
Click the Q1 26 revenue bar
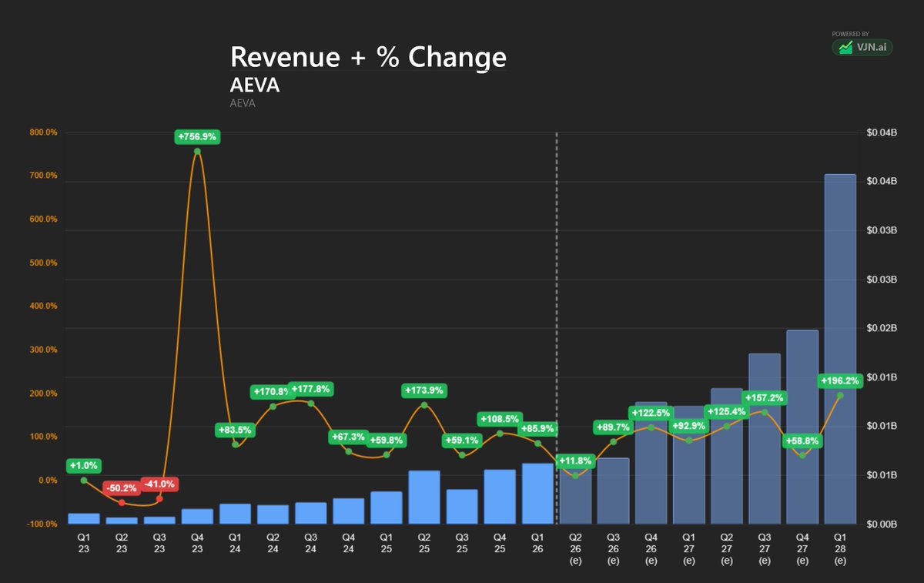tap(537, 494)
